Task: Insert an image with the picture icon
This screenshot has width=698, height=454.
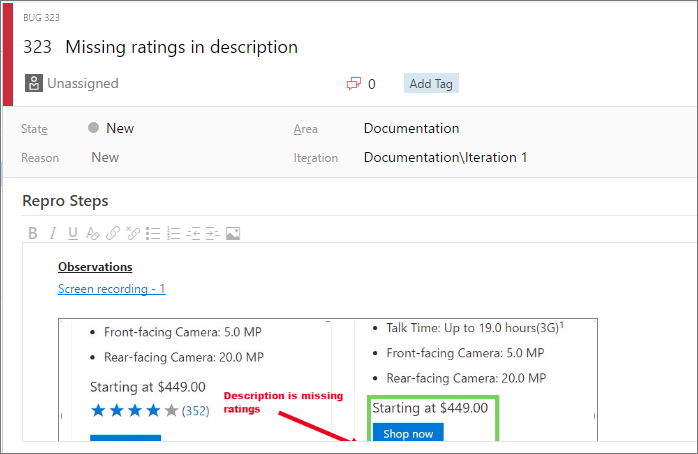Action: (x=233, y=233)
